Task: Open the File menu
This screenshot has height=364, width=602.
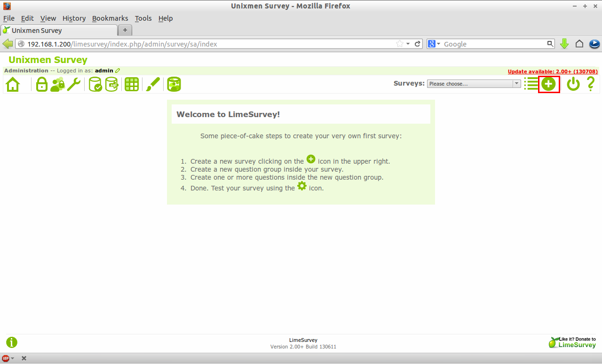Action: (9, 18)
